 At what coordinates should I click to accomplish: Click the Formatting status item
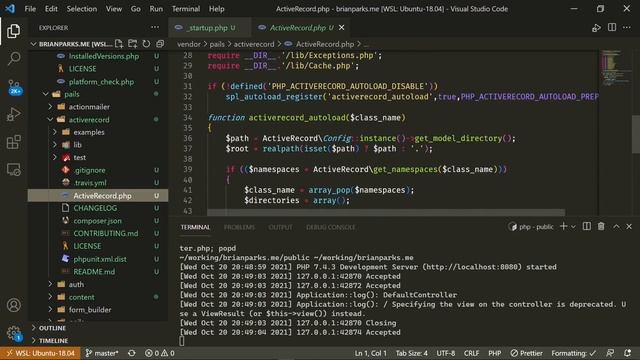tap(573, 353)
